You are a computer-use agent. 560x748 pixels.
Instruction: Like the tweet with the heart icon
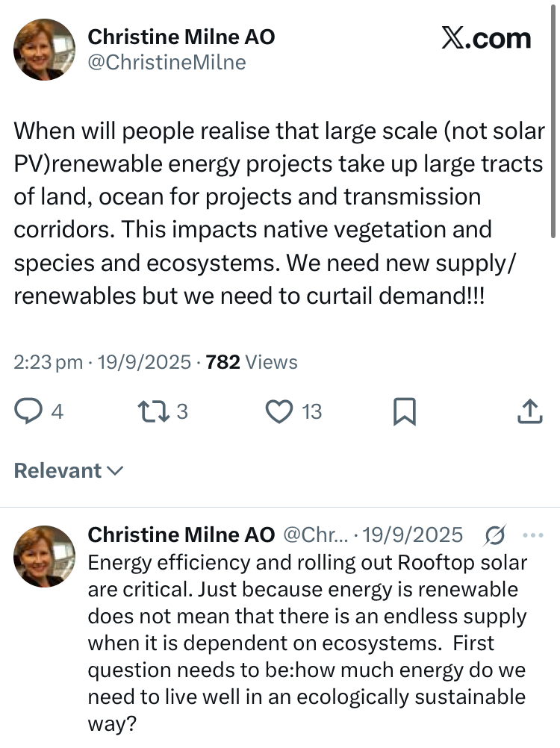pyautogui.click(x=279, y=411)
